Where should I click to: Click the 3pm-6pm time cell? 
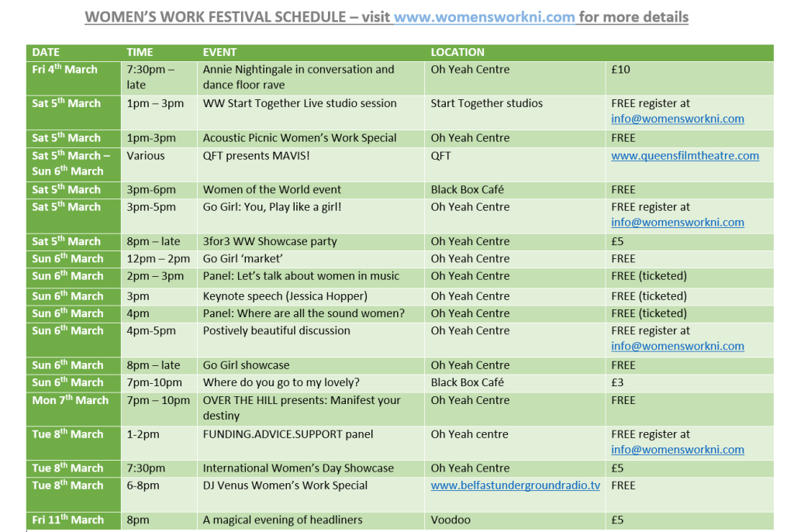coord(159,190)
